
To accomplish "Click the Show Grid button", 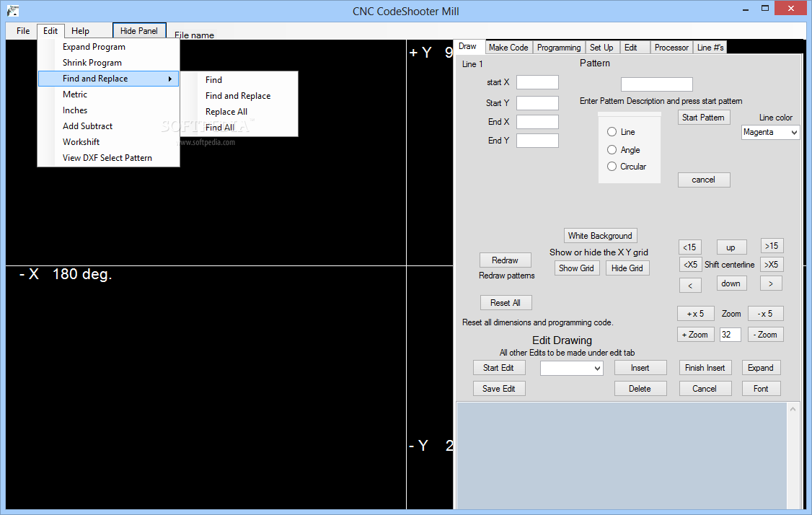I will pyautogui.click(x=576, y=268).
